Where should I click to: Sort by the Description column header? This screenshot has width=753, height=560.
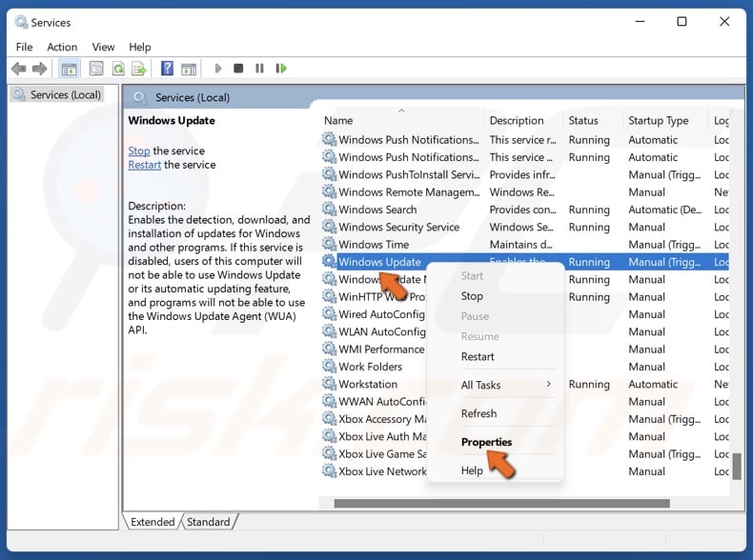coord(522,120)
